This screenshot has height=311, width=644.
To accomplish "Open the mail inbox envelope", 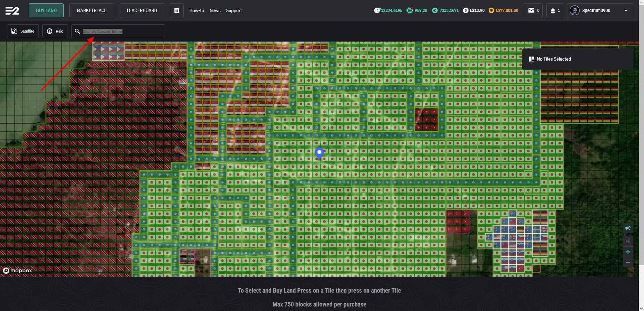I will click(x=533, y=10).
